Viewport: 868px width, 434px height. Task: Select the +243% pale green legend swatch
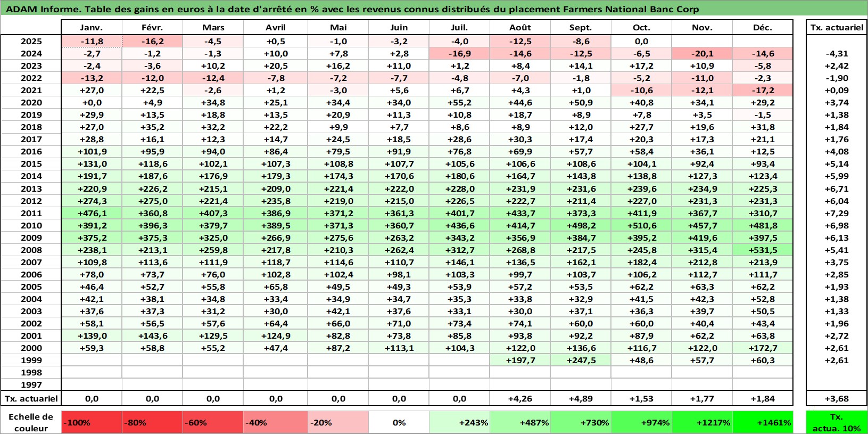[459, 422]
